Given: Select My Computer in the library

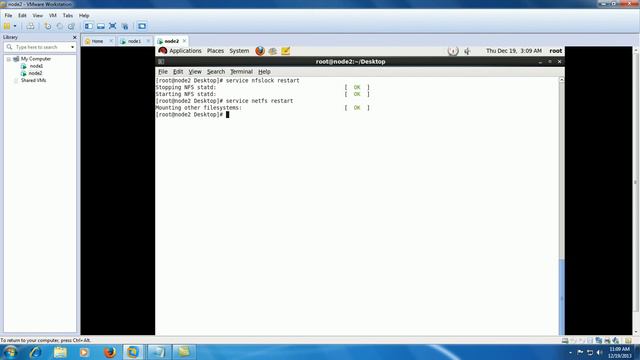Looking at the screenshot, I should [x=36, y=59].
